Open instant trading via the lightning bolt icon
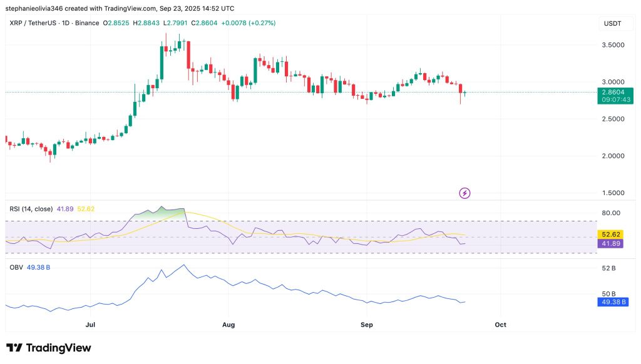This screenshot has width=641, height=364. point(463,193)
